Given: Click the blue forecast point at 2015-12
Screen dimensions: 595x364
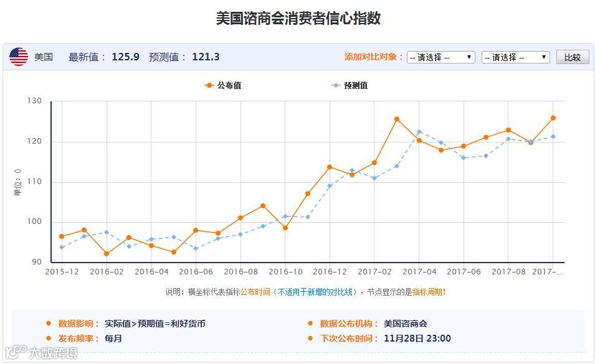Looking at the screenshot, I should [x=62, y=248].
